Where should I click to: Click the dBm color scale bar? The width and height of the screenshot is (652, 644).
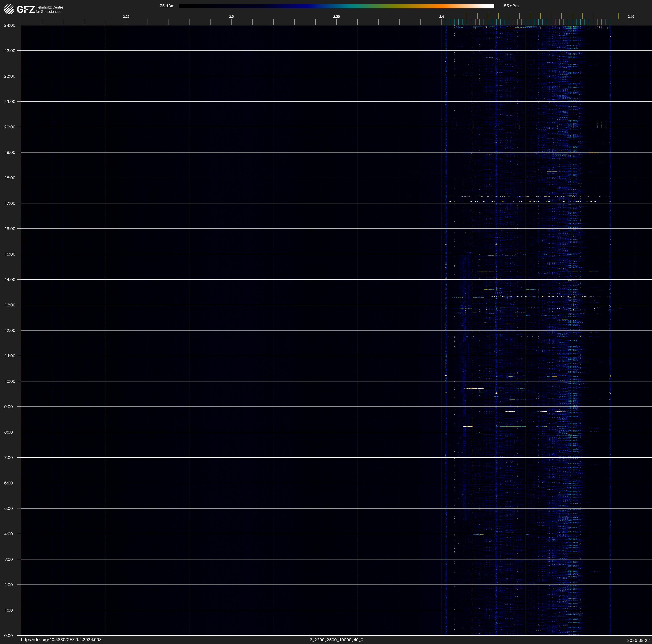tap(337, 6)
